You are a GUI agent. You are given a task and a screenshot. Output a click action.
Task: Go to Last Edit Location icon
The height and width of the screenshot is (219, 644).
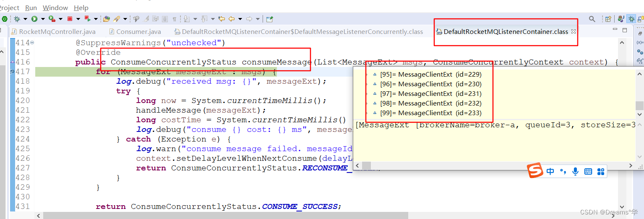click(x=222, y=19)
